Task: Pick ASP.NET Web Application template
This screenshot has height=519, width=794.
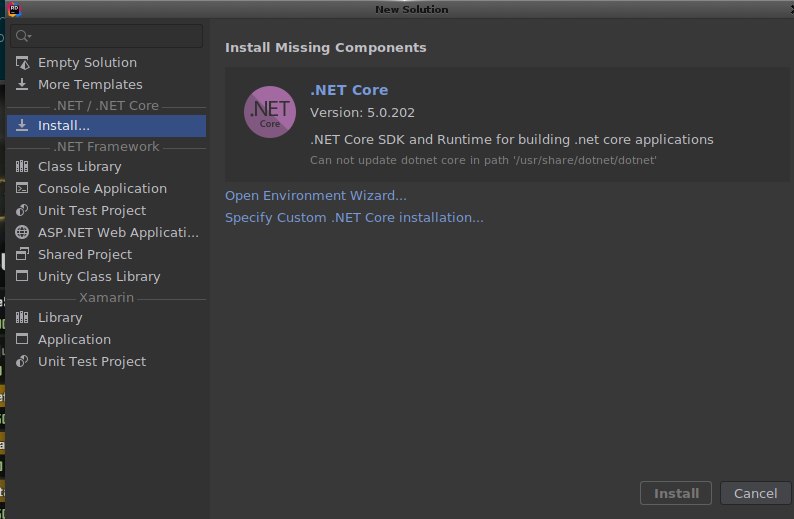Action: pyautogui.click(x=106, y=232)
